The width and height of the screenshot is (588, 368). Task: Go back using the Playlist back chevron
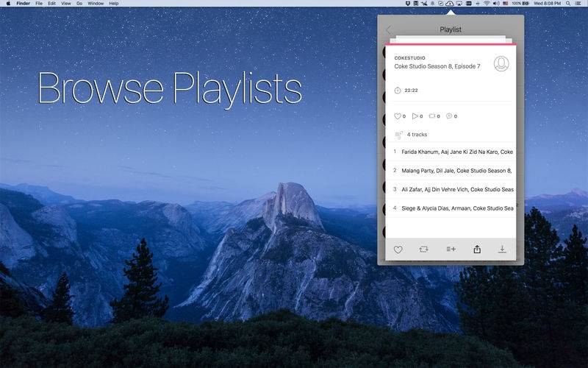point(389,29)
